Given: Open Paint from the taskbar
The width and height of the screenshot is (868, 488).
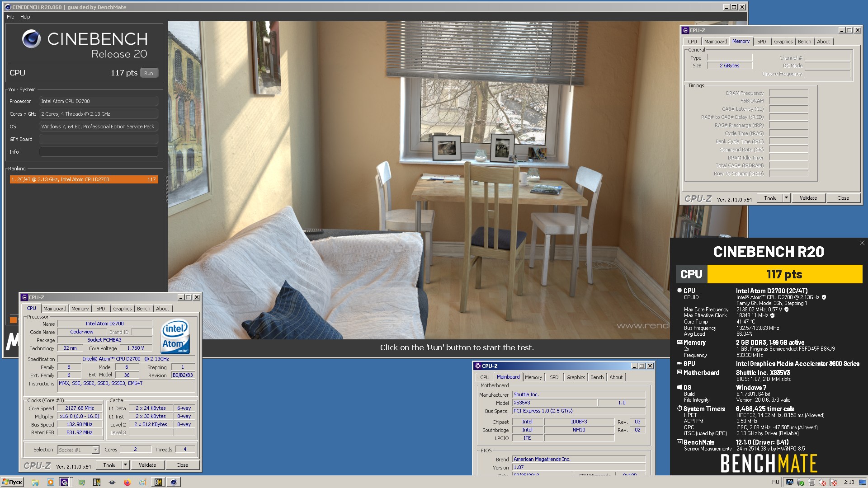Looking at the screenshot, I should (x=143, y=482).
